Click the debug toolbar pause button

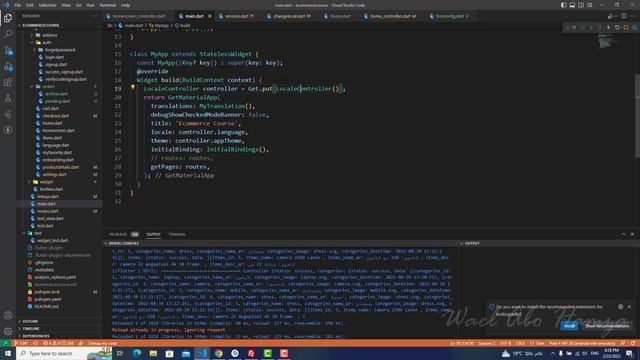coord(574,27)
